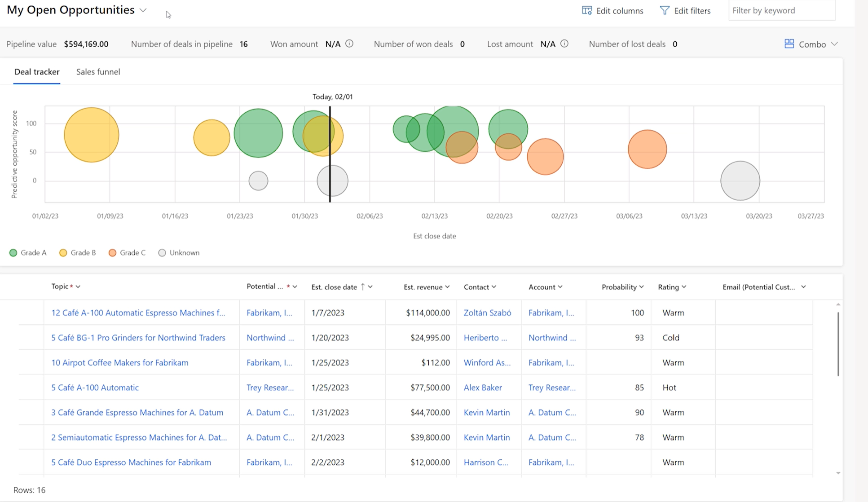Open contact Heriberto ...
Screen dimensions: 868x502
point(485,338)
